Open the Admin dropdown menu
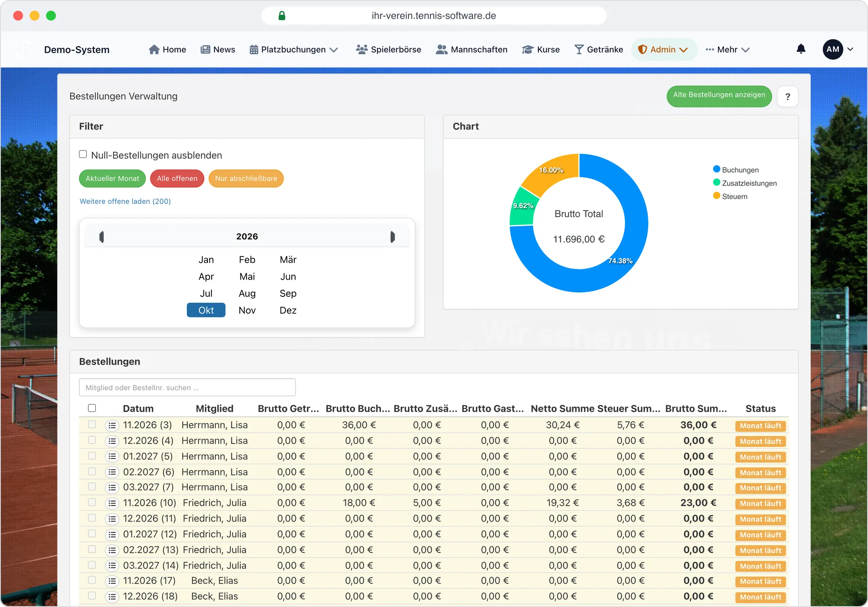Image resolution: width=868 pixels, height=607 pixels. [x=663, y=49]
